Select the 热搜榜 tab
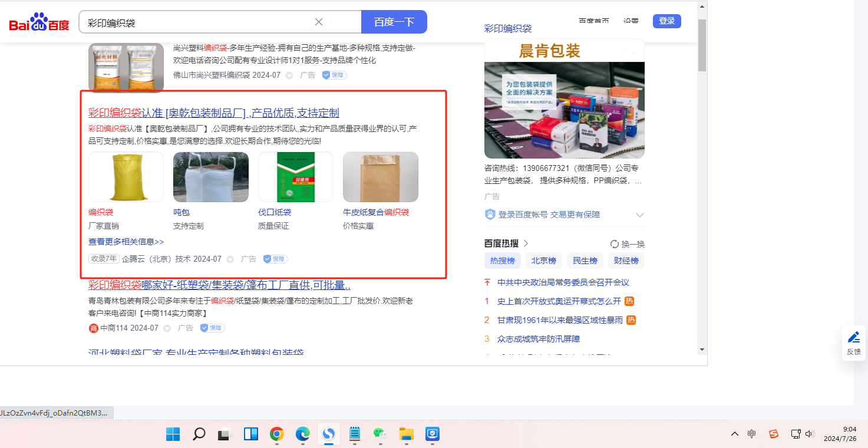 tap(503, 261)
